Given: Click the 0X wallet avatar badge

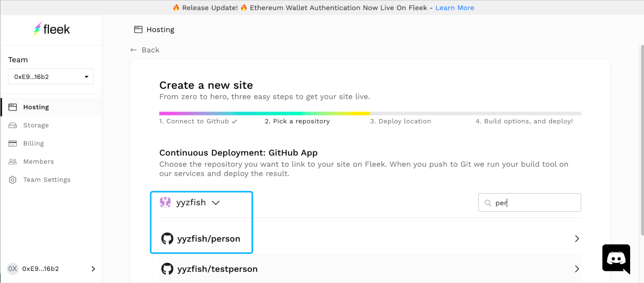Looking at the screenshot, I should coord(13,269).
